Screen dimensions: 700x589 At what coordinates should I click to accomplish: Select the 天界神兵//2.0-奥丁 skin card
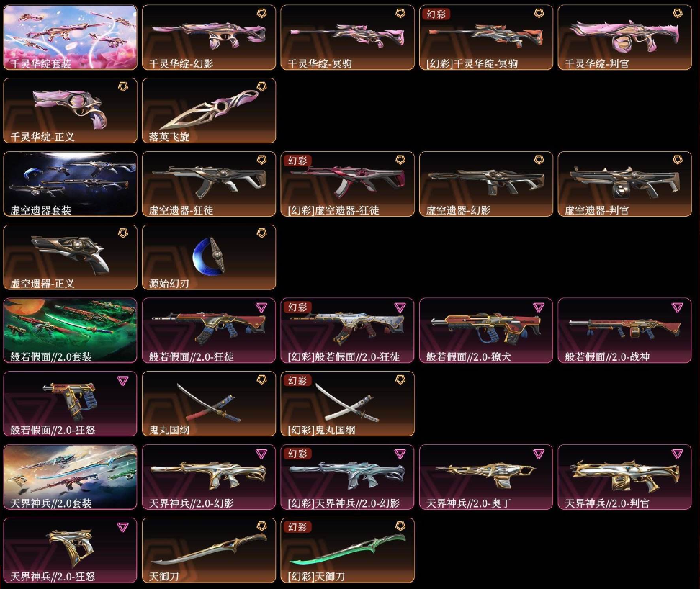[486, 477]
